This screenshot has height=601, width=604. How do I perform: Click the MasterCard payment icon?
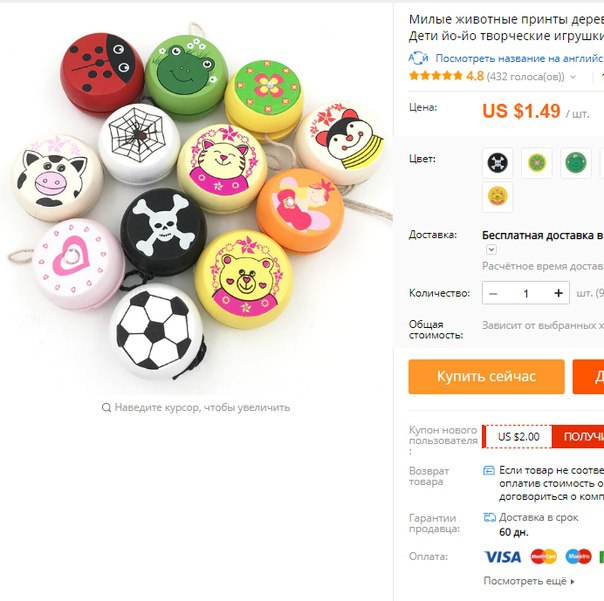tap(544, 557)
